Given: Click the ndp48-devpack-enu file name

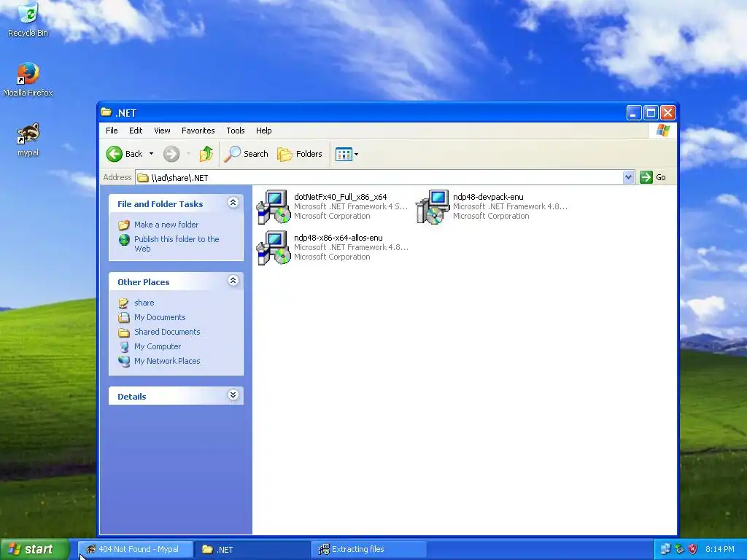Looking at the screenshot, I should click(x=488, y=197).
